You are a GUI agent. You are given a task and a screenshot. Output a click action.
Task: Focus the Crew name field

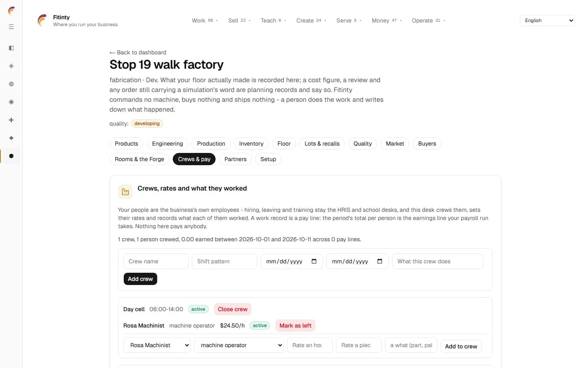coord(156,261)
